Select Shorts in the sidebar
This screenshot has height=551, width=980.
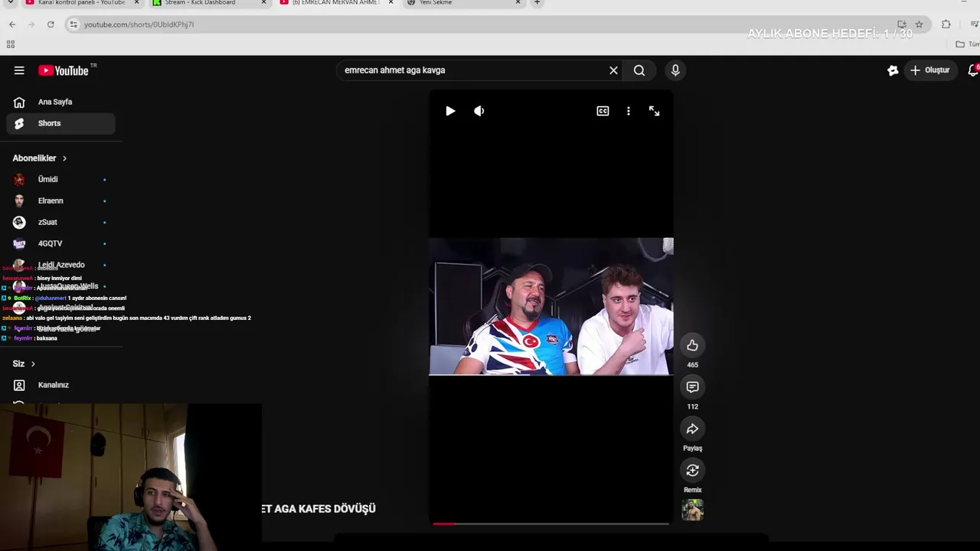coord(61,123)
